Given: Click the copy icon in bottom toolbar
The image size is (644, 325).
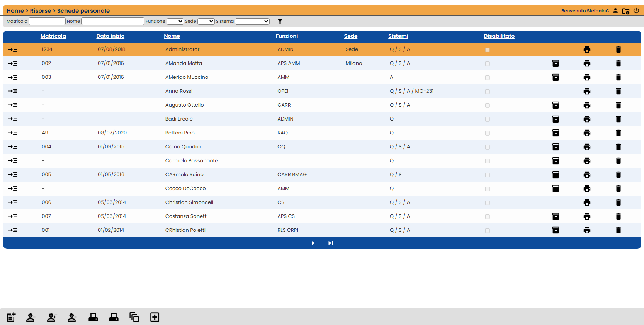Looking at the screenshot, I should 134,317.
